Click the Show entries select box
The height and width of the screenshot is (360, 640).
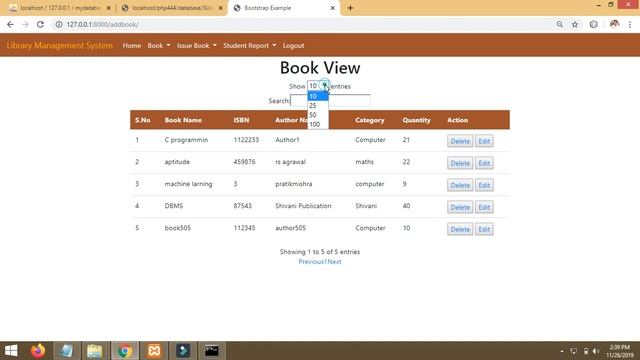[318, 86]
